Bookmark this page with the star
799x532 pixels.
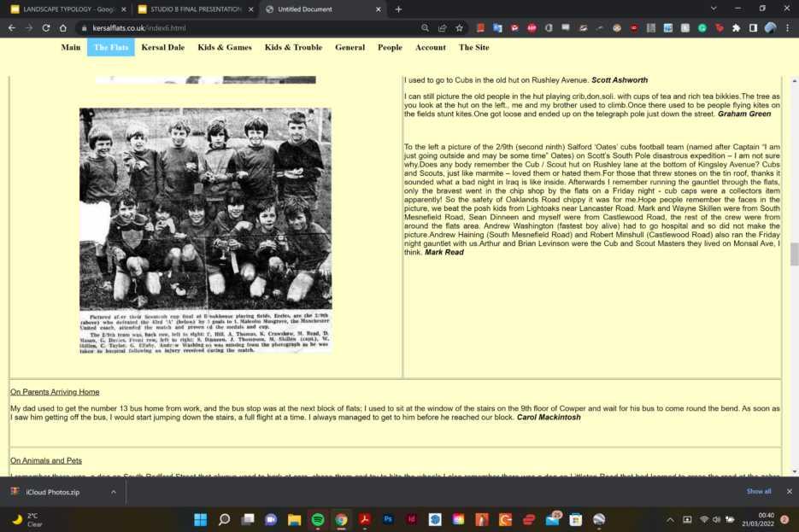[459, 28]
